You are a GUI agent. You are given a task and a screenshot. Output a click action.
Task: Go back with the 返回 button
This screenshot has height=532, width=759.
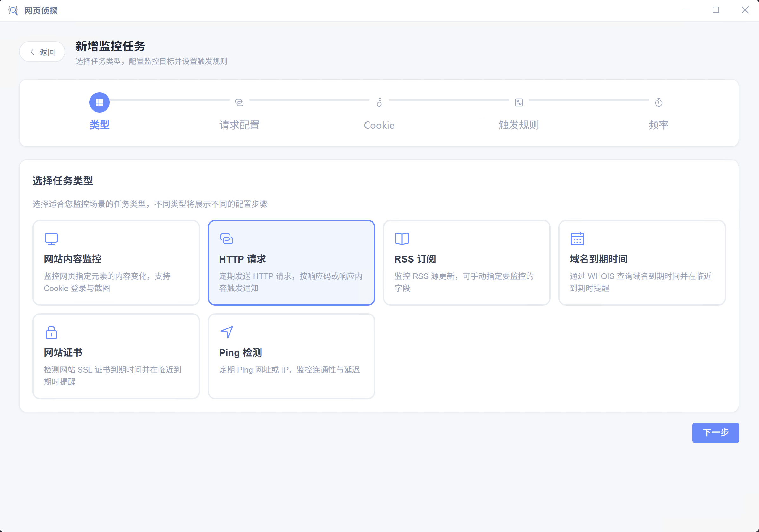(42, 52)
